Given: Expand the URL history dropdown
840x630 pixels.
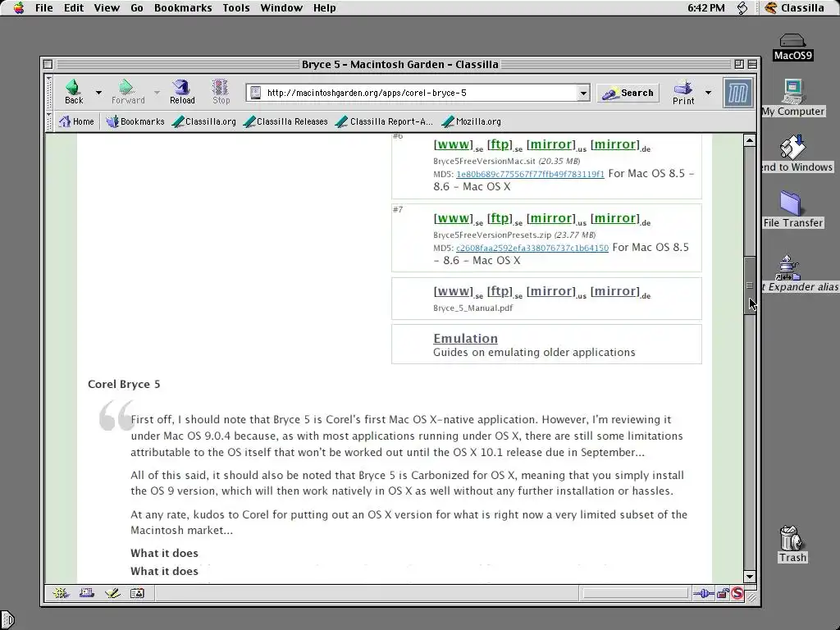Looking at the screenshot, I should tap(583, 93).
